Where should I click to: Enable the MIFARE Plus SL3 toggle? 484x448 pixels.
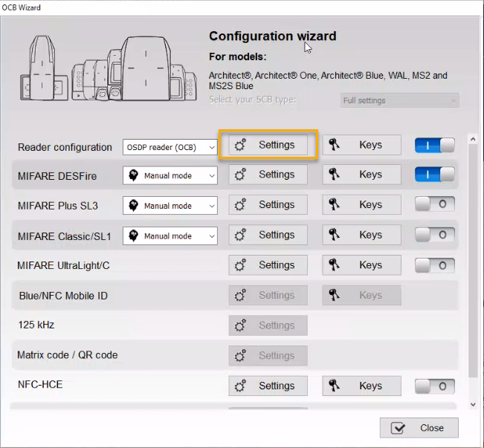pos(435,204)
